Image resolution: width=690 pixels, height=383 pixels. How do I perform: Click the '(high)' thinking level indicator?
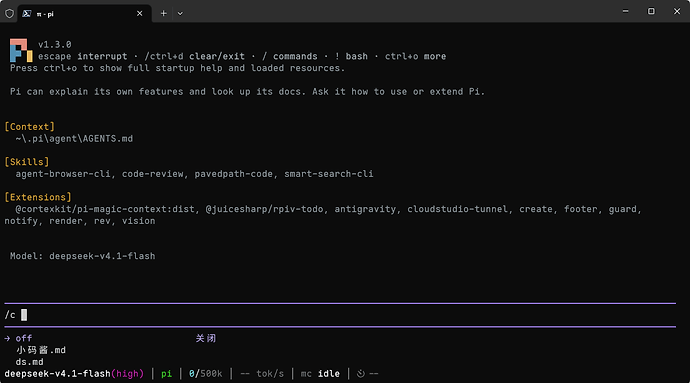click(x=127, y=374)
